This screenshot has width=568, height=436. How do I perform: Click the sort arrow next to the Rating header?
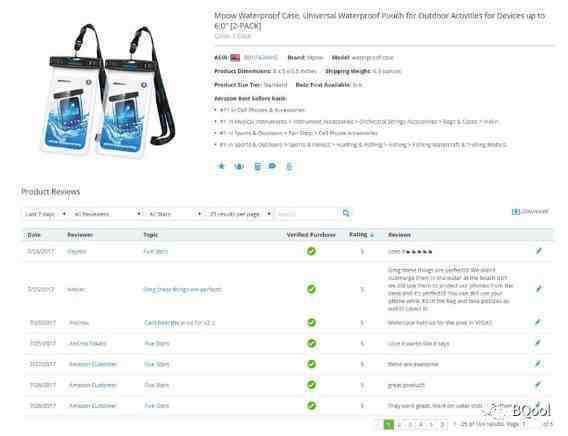tap(372, 235)
